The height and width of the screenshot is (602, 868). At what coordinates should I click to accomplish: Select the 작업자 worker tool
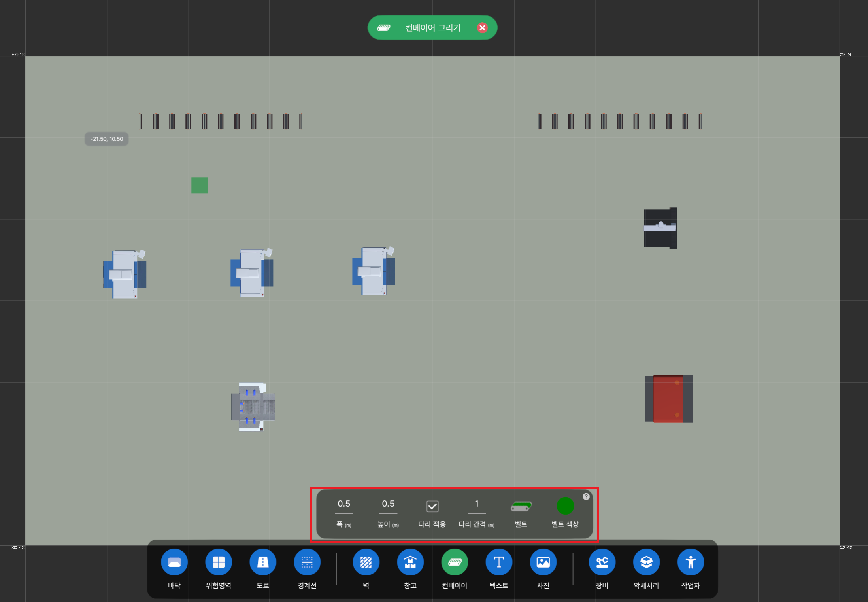[x=691, y=562]
